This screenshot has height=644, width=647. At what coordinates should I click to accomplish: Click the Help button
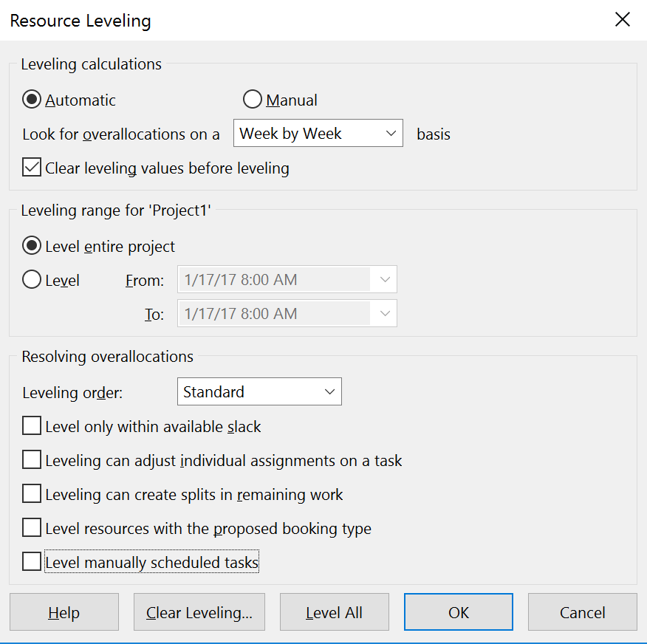tap(64, 612)
